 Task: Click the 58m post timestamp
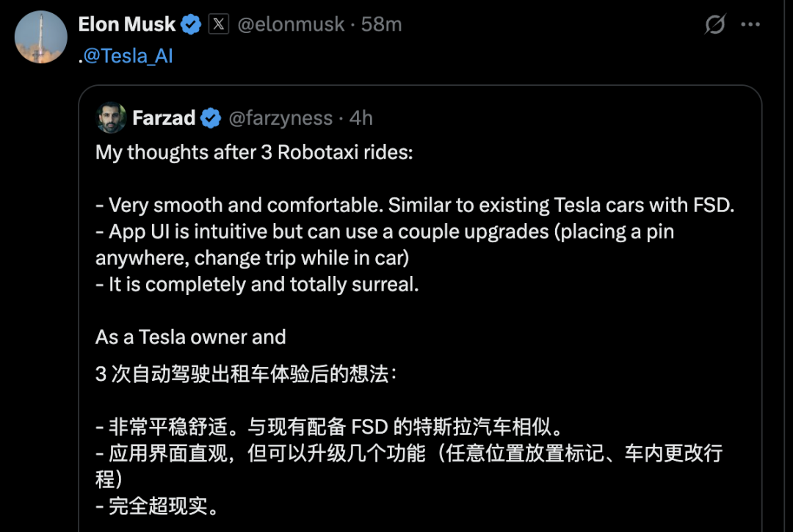click(381, 24)
